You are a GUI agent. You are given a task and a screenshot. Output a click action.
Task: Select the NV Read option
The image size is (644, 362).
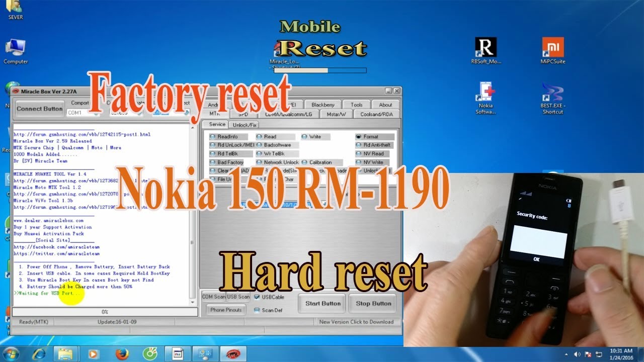tap(371, 154)
